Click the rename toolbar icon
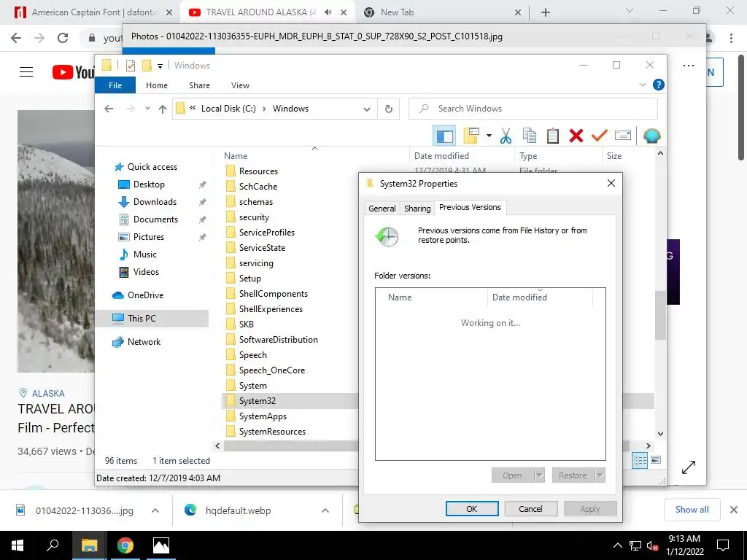This screenshot has height=560, width=747. point(623,136)
